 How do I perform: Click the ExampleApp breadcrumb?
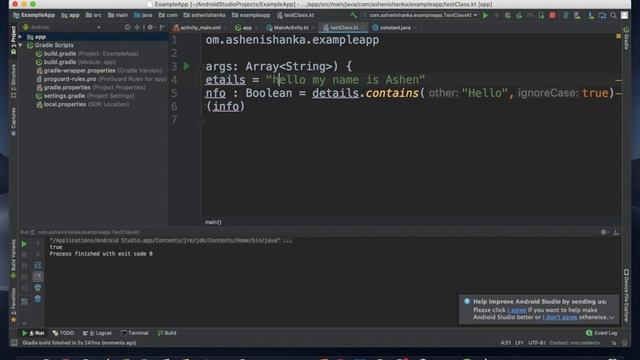pos(34,16)
